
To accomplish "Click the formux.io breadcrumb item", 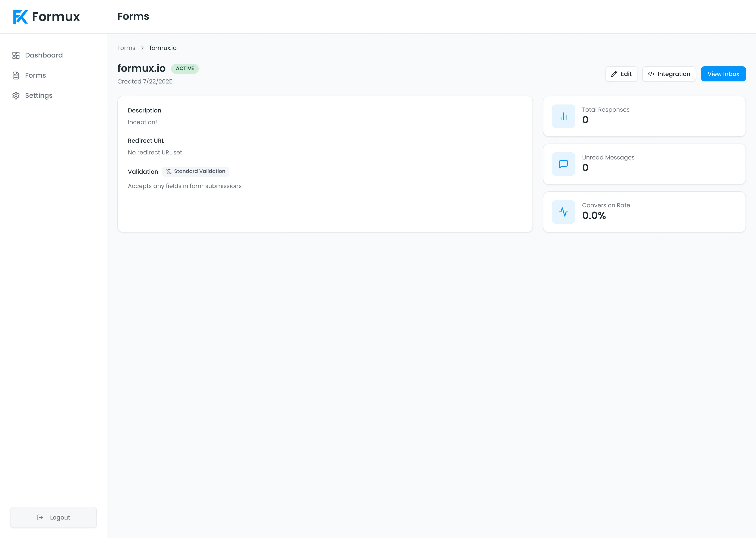I will (163, 48).
